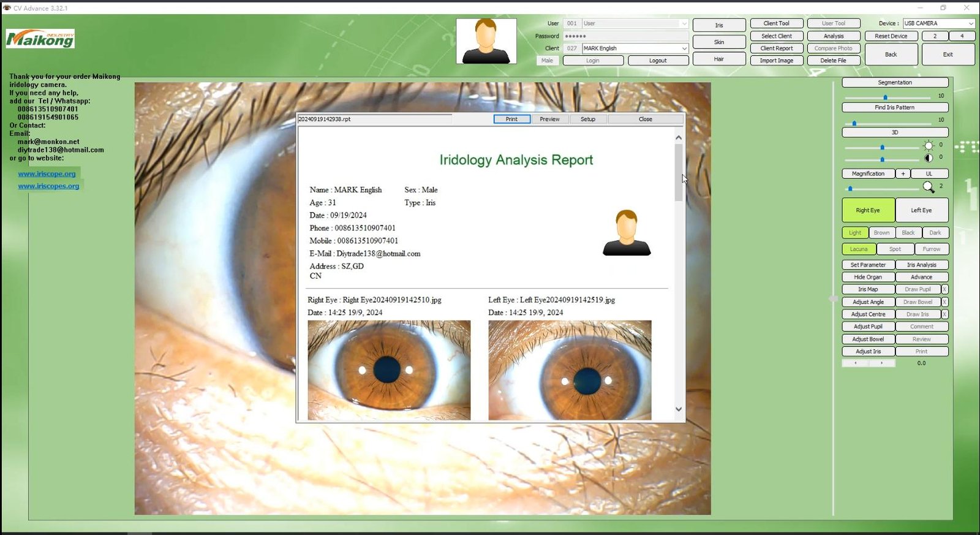Open the www.iriscope.org link
Viewport: 980px width, 535px height.
pyautogui.click(x=47, y=174)
